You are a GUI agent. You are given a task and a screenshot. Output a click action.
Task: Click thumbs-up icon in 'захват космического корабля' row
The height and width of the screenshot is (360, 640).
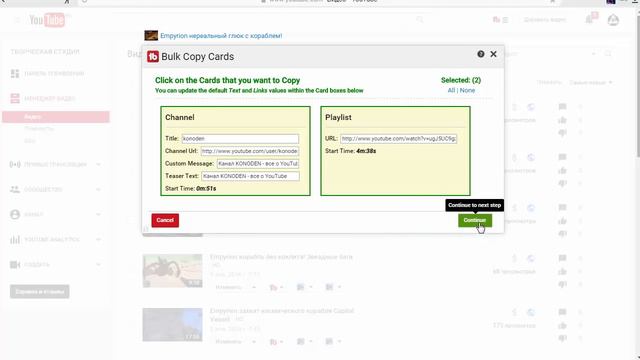click(562, 325)
